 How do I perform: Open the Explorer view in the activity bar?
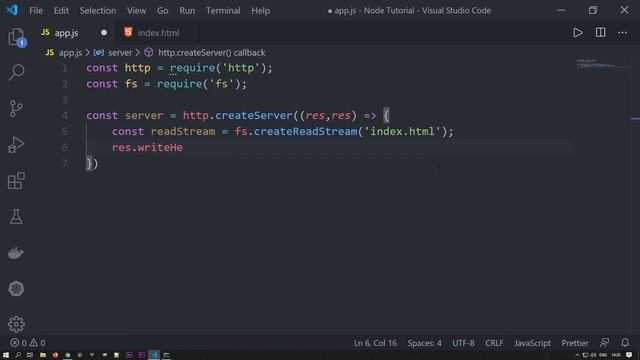pyautogui.click(x=16, y=37)
